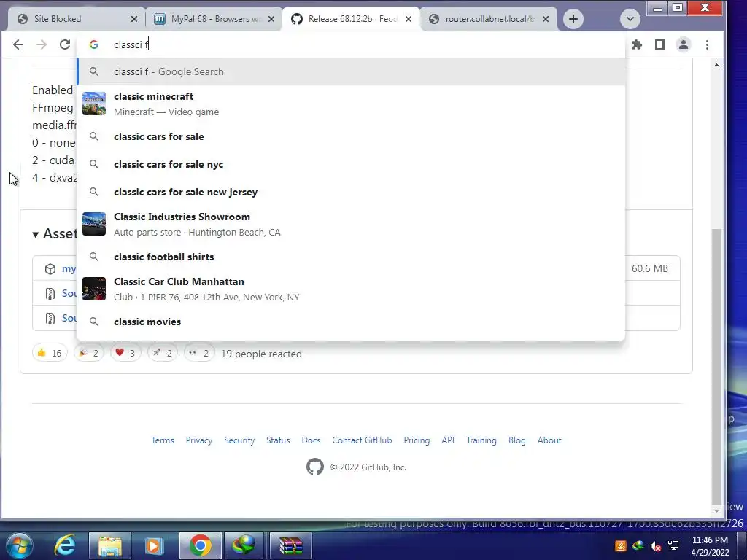
Task: Choose Classic Car Club Manhattan suggestion
Action: pos(351,289)
